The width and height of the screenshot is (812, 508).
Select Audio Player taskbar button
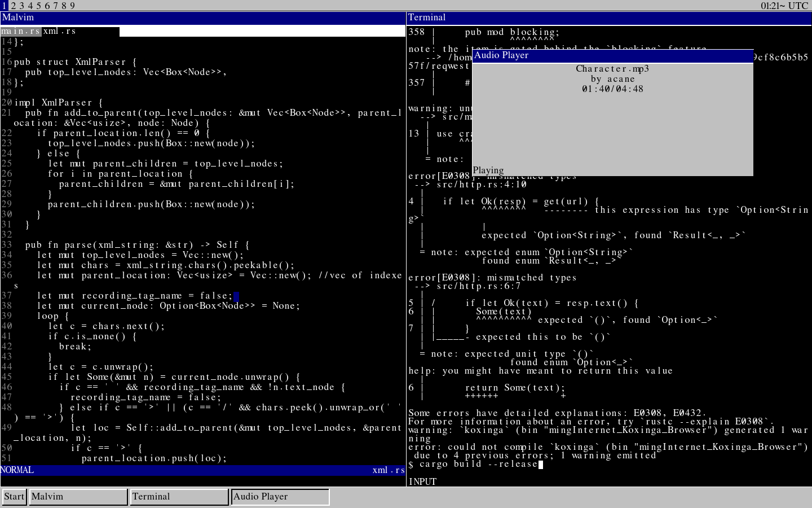(280, 497)
